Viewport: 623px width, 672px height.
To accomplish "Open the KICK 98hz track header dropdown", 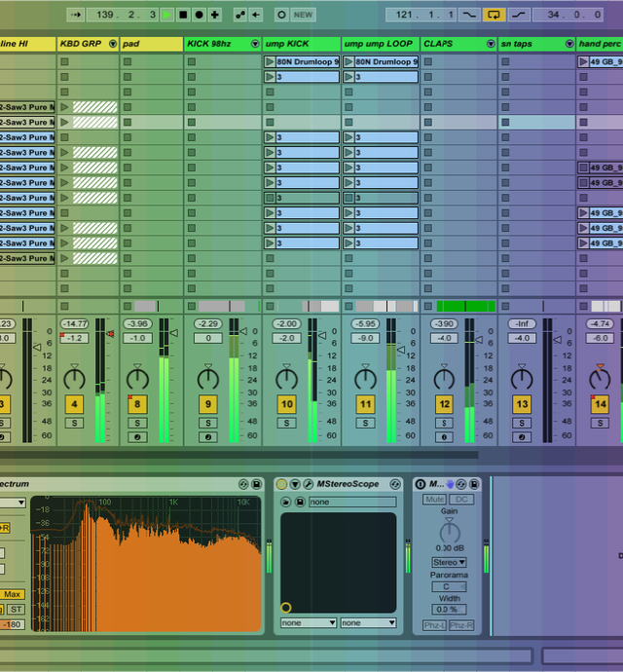I will click(x=255, y=44).
